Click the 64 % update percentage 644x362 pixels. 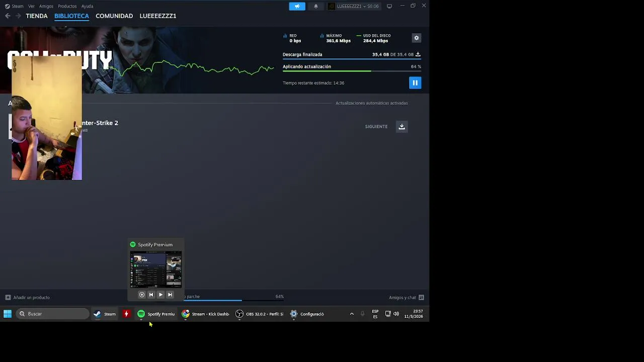pos(416,66)
